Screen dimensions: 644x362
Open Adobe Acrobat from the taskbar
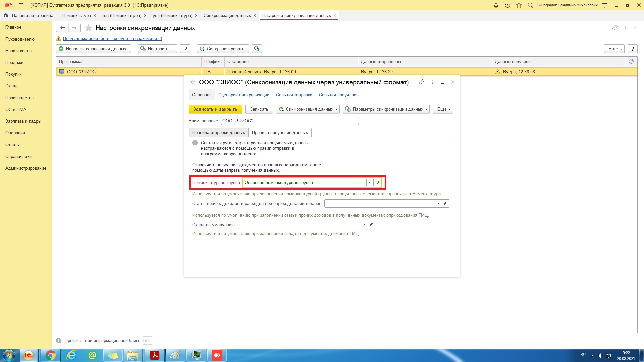click(155, 355)
